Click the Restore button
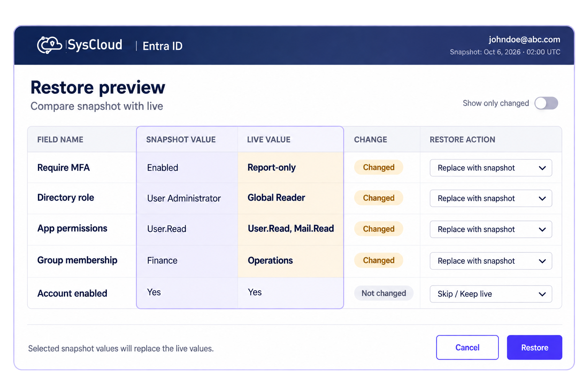Image resolution: width=588 pixels, height=392 pixels. (x=534, y=348)
